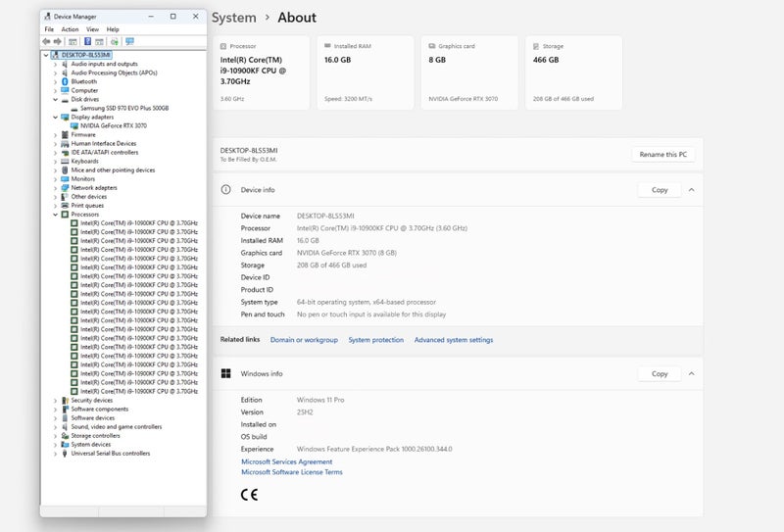Maximize the Device Manager window
This screenshot has width=784, height=532.
tap(173, 17)
